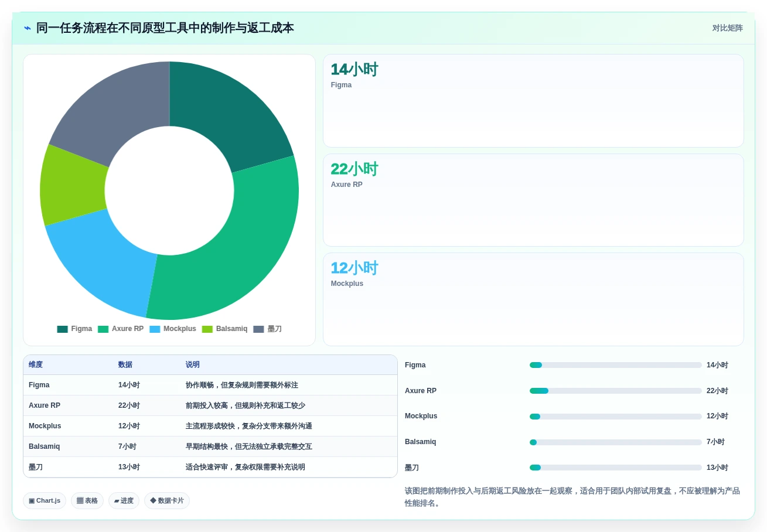Toggle the Balsamiq legend swatch
Viewport: 767px width, 532px height.
(x=207, y=329)
